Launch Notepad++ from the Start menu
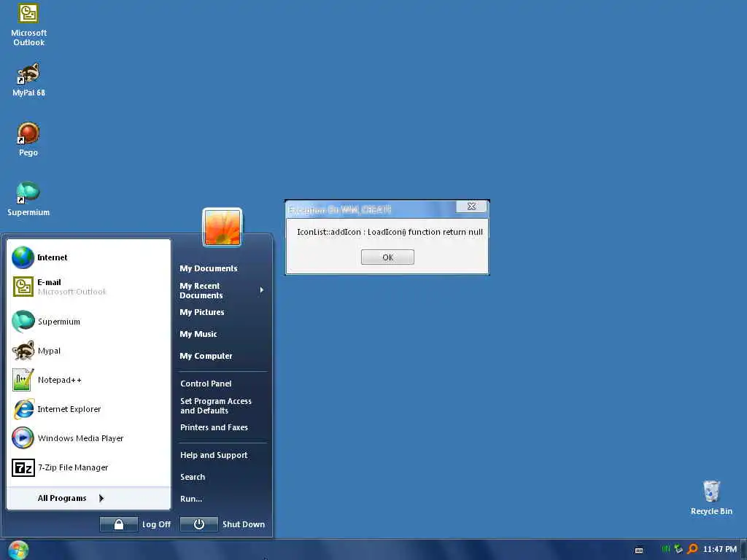747x560 pixels. 88,380
